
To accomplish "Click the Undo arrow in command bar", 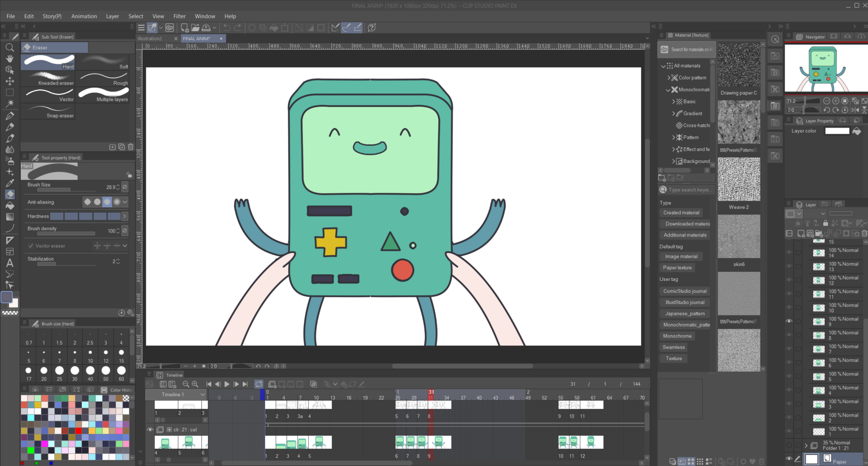I will click(227, 28).
